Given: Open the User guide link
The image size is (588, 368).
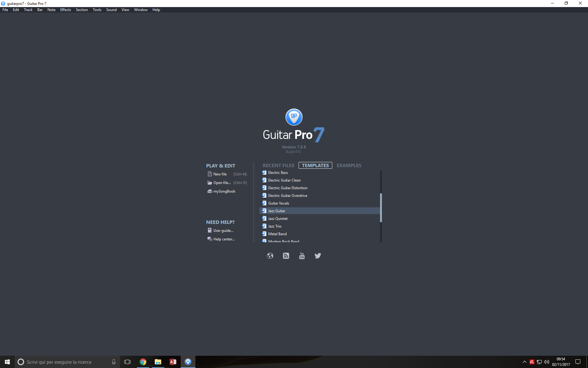Looking at the screenshot, I should point(223,231).
